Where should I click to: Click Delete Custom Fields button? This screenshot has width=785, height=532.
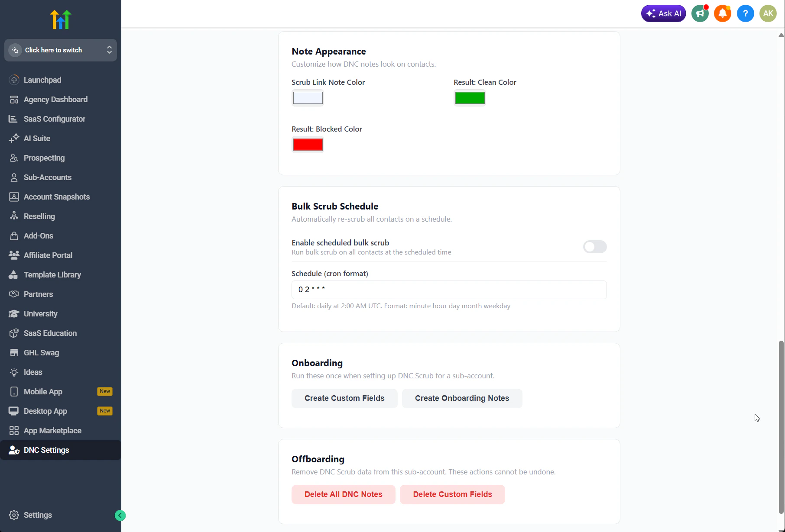click(x=452, y=494)
